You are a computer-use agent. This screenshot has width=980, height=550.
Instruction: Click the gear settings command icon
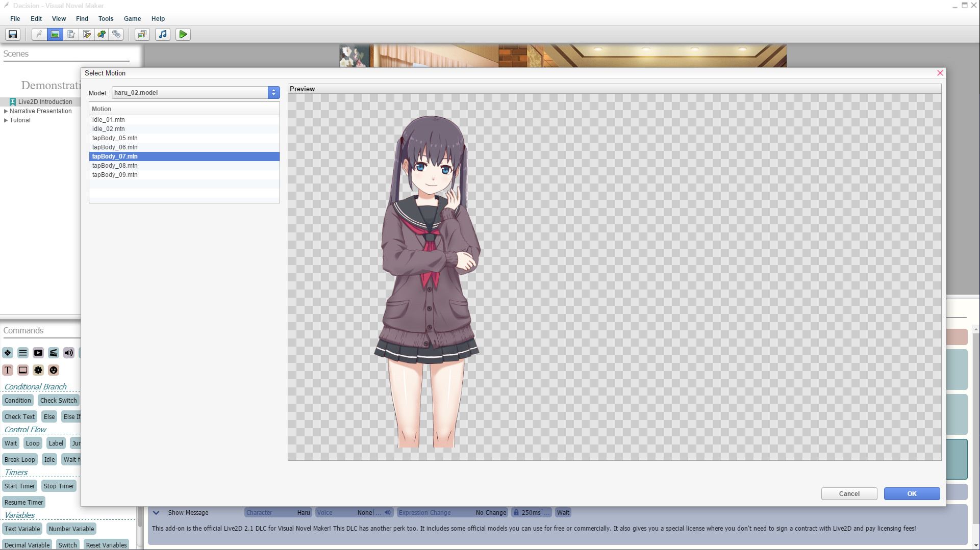[x=38, y=370]
